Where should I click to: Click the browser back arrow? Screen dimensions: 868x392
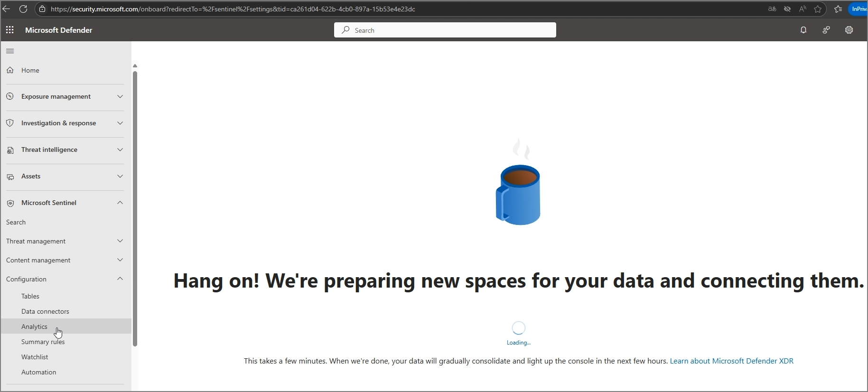(x=6, y=9)
